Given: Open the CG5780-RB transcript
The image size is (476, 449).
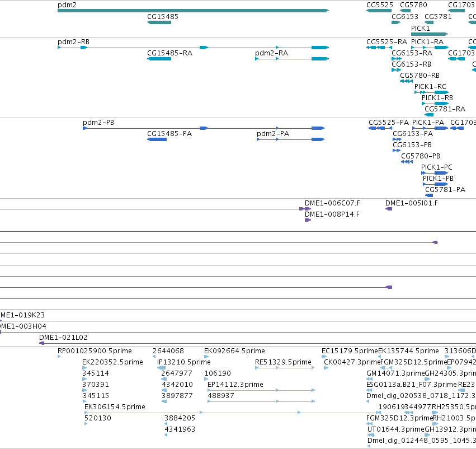Looking at the screenshot, I should (406, 81).
